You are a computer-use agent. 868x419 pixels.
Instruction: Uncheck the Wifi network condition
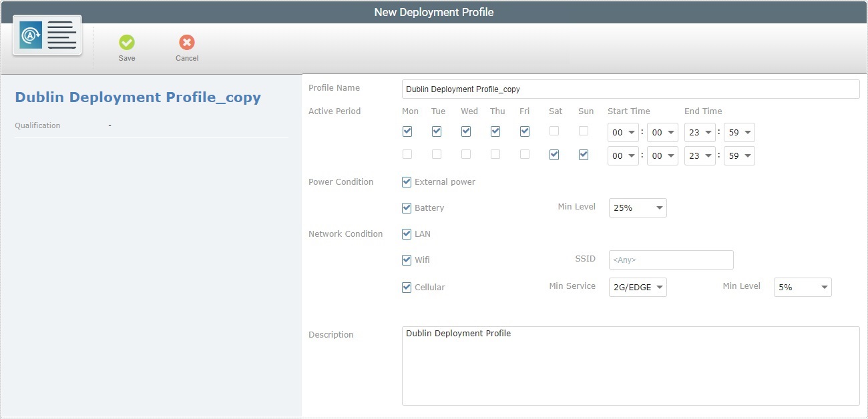pyautogui.click(x=407, y=260)
